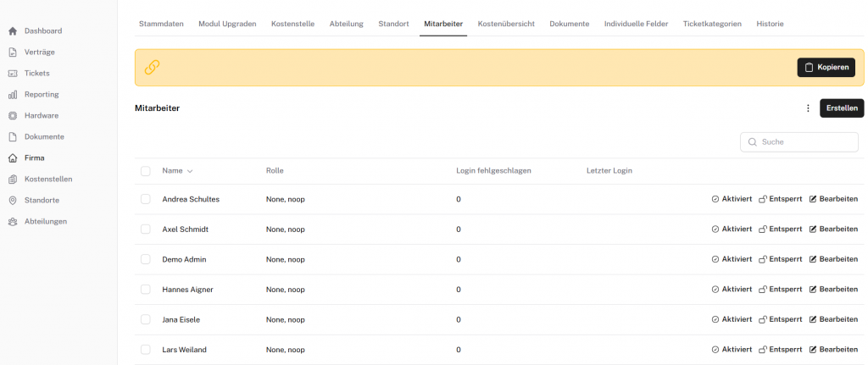The height and width of the screenshot is (365, 868).
Task: Toggle the select-all checkbox in table header
Action: click(146, 171)
